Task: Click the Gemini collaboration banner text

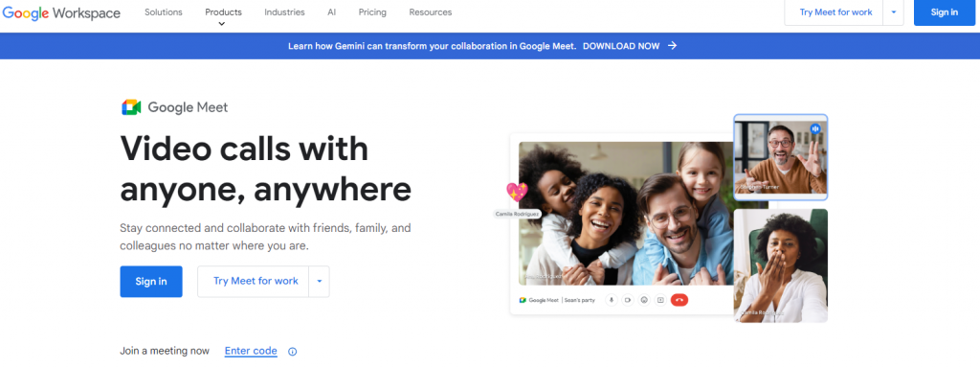Action: click(x=432, y=46)
